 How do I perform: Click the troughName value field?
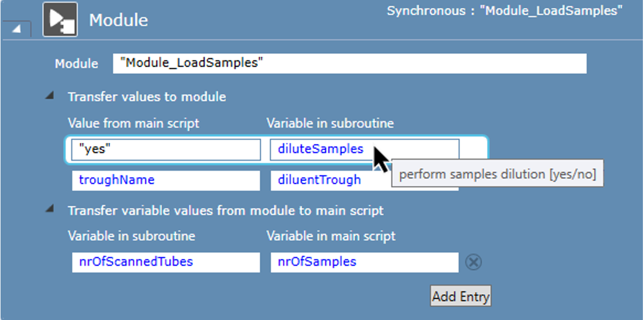point(166,180)
